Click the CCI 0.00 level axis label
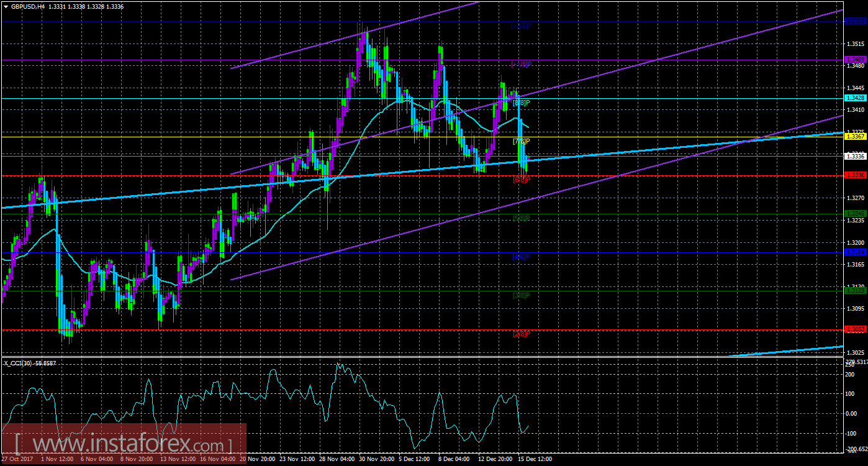The width and height of the screenshot is (868, 466). point(852,413)
